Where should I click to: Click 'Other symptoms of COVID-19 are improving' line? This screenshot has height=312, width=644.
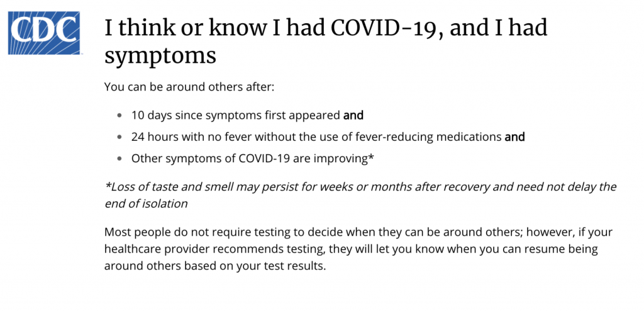[x=250, y=158]
